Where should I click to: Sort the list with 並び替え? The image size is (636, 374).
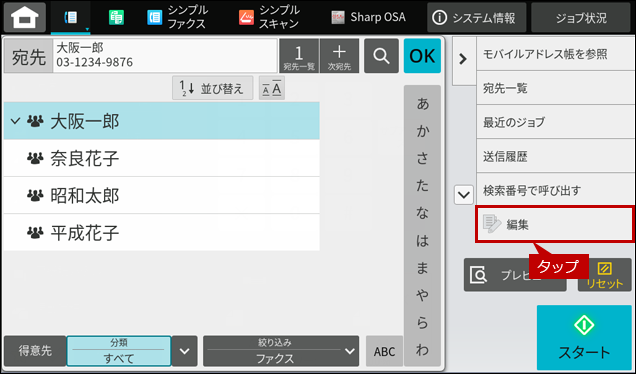click(x=213, y=88)
